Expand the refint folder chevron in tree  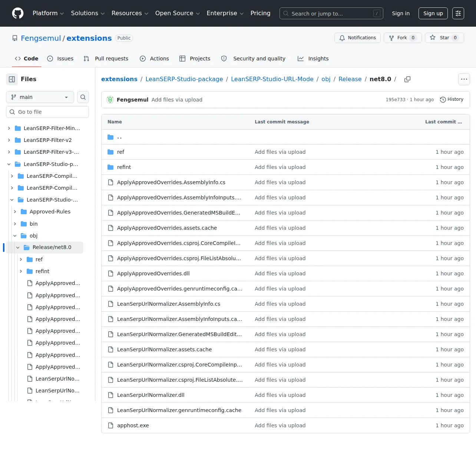click(21, 271)
